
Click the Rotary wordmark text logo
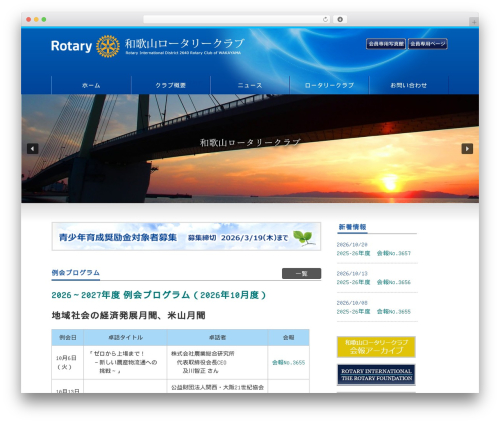(x=71, y=46)
